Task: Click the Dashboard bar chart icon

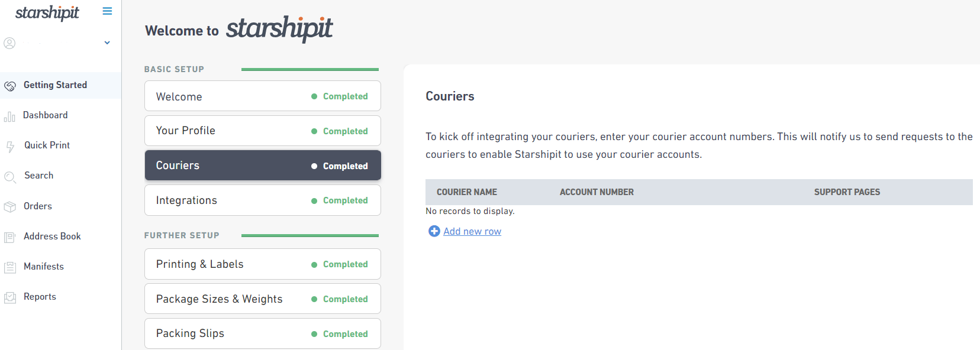Action: pos(9,116)
